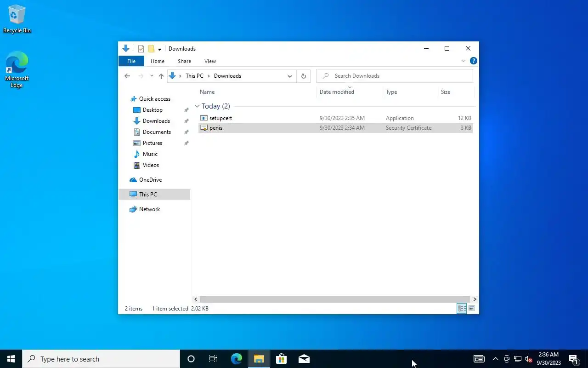Open the Windows Start menu

(x=11, y=359)
